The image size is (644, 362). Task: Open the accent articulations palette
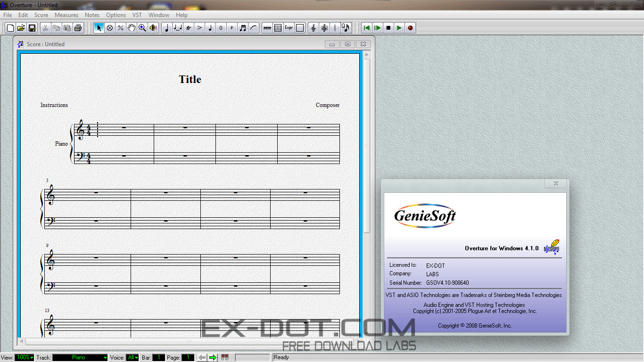tap(199, 28)
